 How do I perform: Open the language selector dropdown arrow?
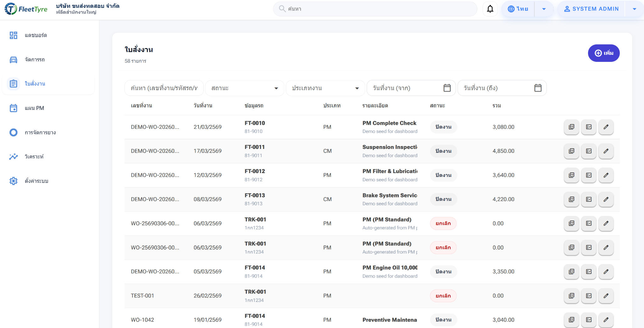point(544,9)
